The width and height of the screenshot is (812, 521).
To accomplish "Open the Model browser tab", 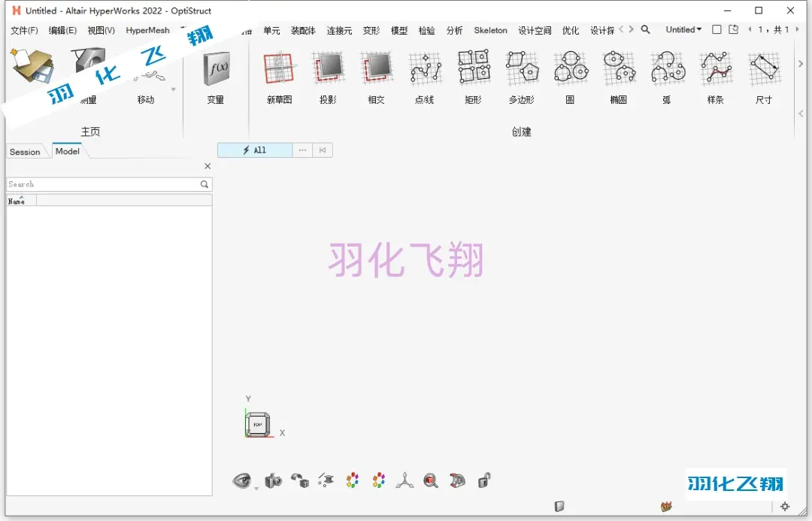I will 68,151.
